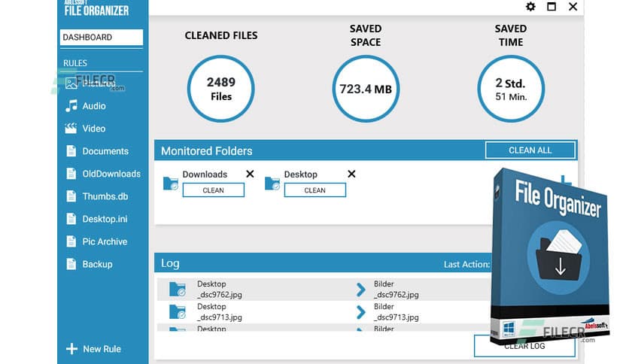The image size is (629, 364).
Task: Click arrow chevron in _dsc9762.jpg log row
Action: [360, 290]
